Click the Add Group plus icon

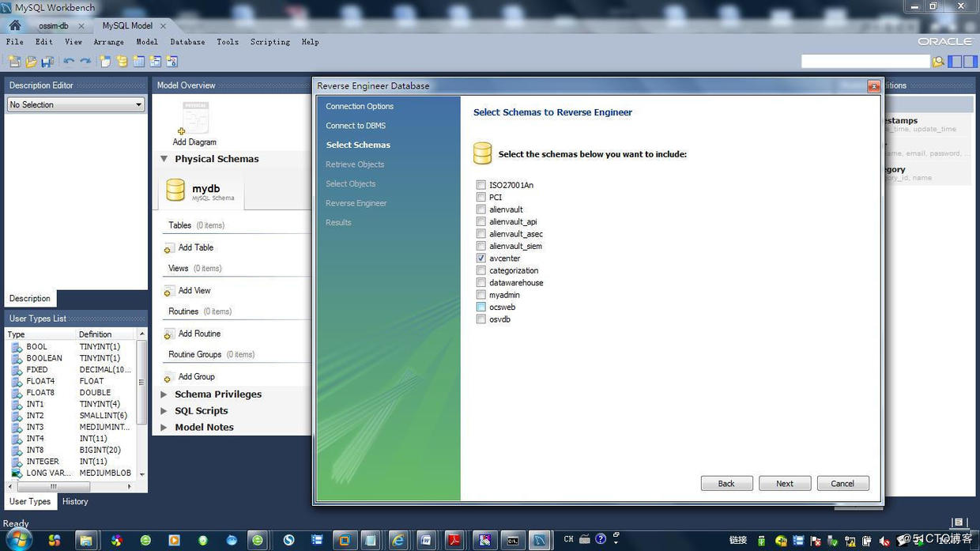coord(168,377)
